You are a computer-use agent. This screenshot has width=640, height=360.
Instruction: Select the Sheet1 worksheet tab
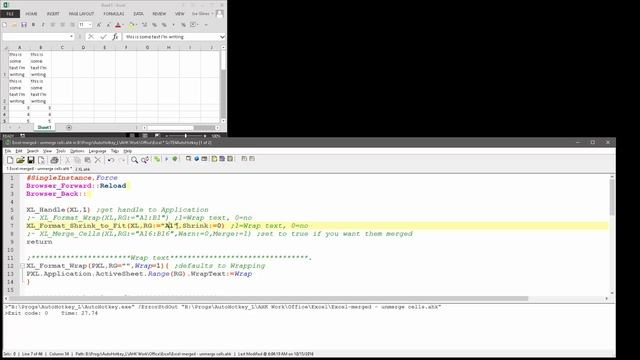tap(44, 127)
